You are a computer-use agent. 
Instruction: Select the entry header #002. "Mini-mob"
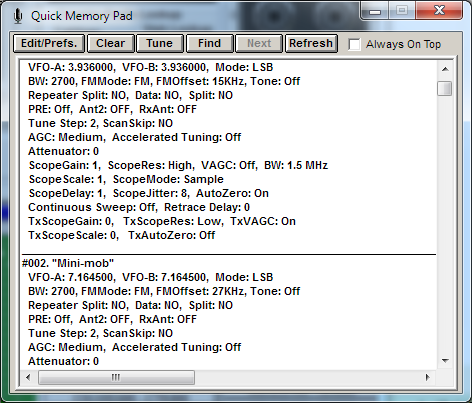click(x=68, y=263)
